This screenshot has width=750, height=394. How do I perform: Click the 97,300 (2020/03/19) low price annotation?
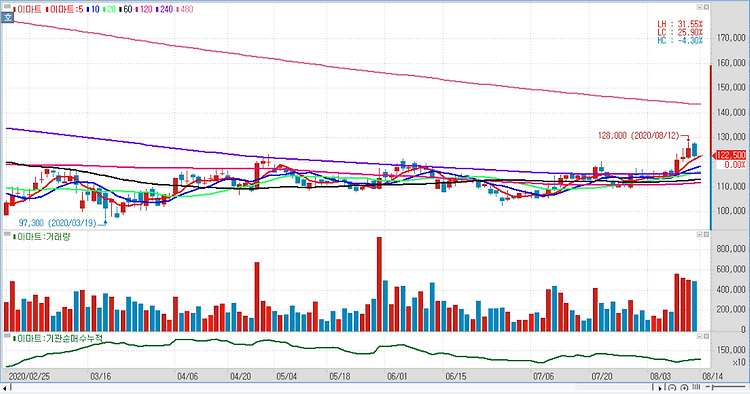[57, 223]
